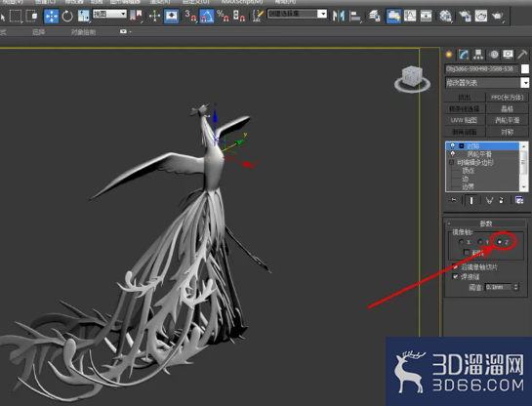
Task: Open the modifier list dropdown
Action: (x=525, y=82)
